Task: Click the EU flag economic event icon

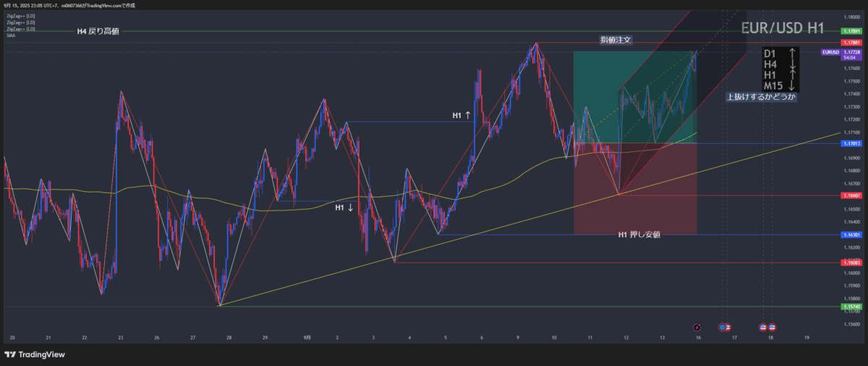Action: pos(723,328)
